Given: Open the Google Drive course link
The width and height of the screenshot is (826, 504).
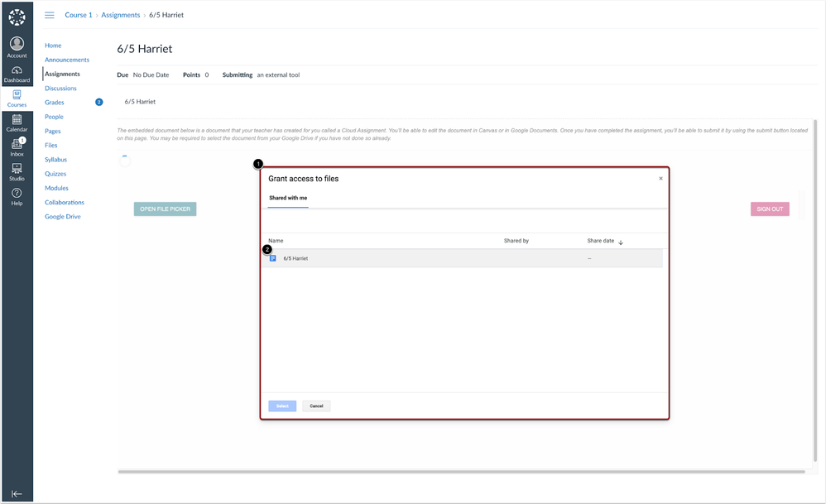Looking at the screenshot, I should (x=63, y=217).
